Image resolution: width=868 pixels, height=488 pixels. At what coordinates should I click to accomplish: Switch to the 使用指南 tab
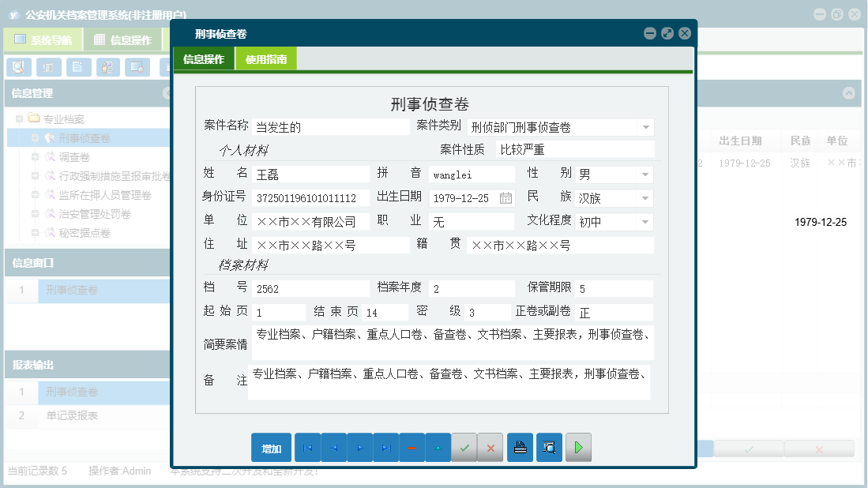(x=268, y=58)
